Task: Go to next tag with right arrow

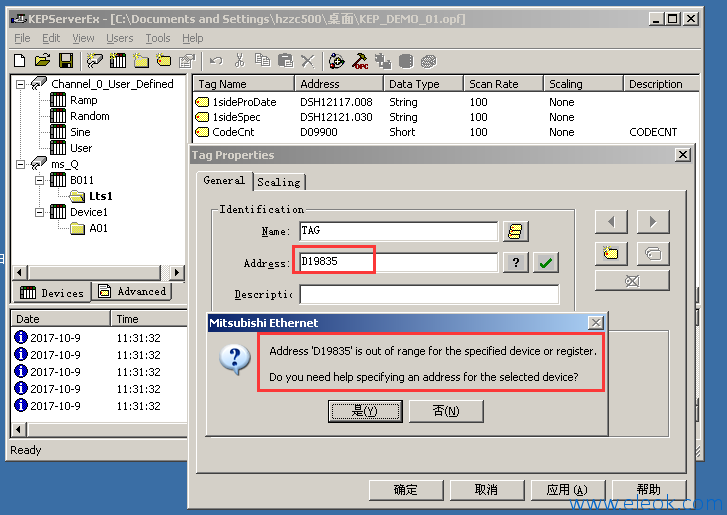Action: click(x=653, y=222)
